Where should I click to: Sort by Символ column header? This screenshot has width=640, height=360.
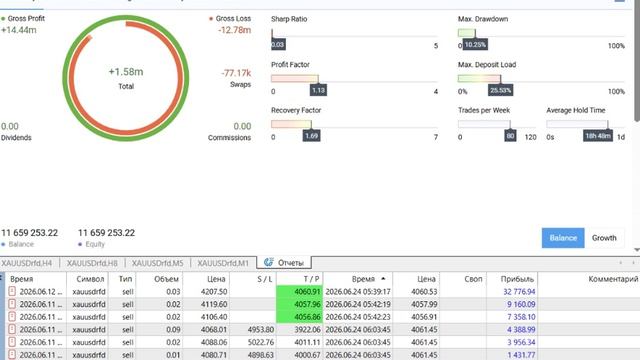[x=87, y=279]
